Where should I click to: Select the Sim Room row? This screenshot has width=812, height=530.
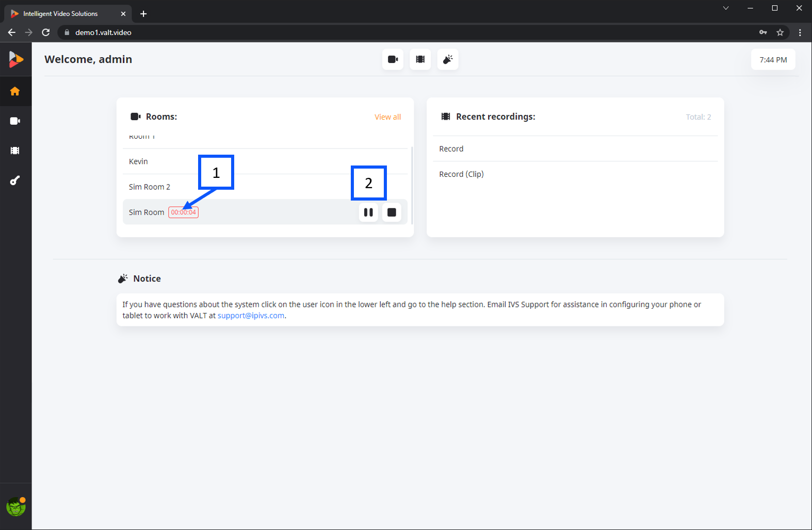point(265,212)
